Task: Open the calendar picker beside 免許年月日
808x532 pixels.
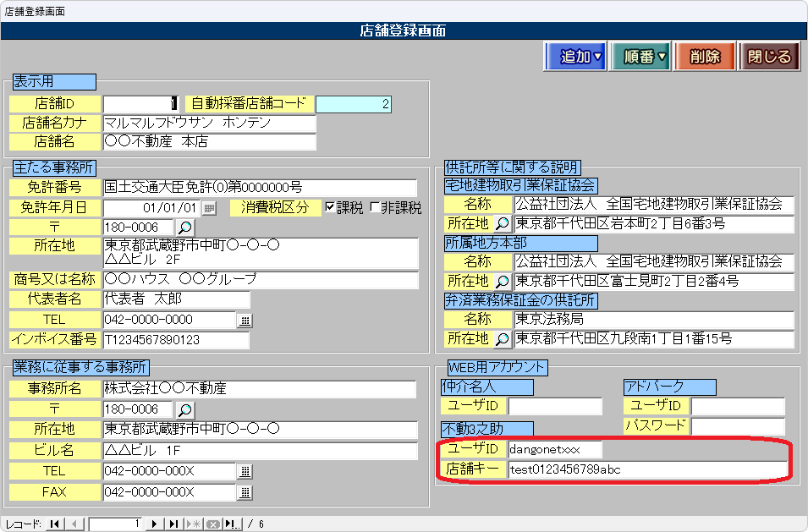Action: (209, 208)
